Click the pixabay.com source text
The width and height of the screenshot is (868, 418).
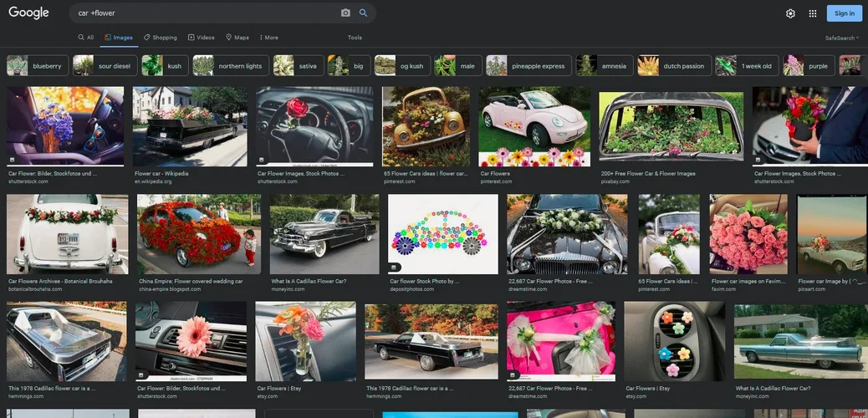615,181
